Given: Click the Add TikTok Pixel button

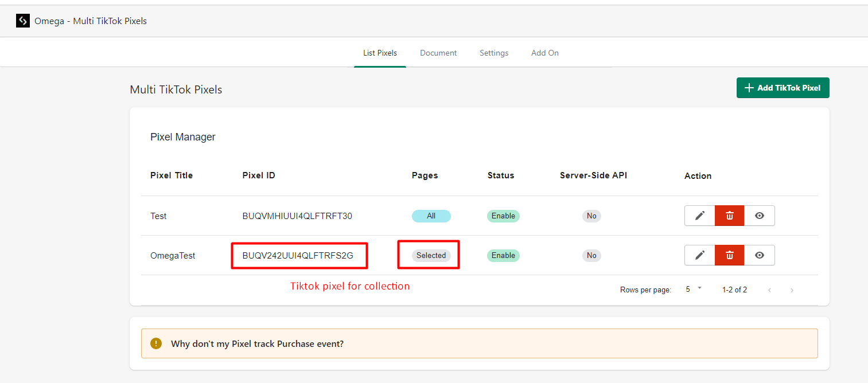Looking at the screenshot, I should (783, 88).
